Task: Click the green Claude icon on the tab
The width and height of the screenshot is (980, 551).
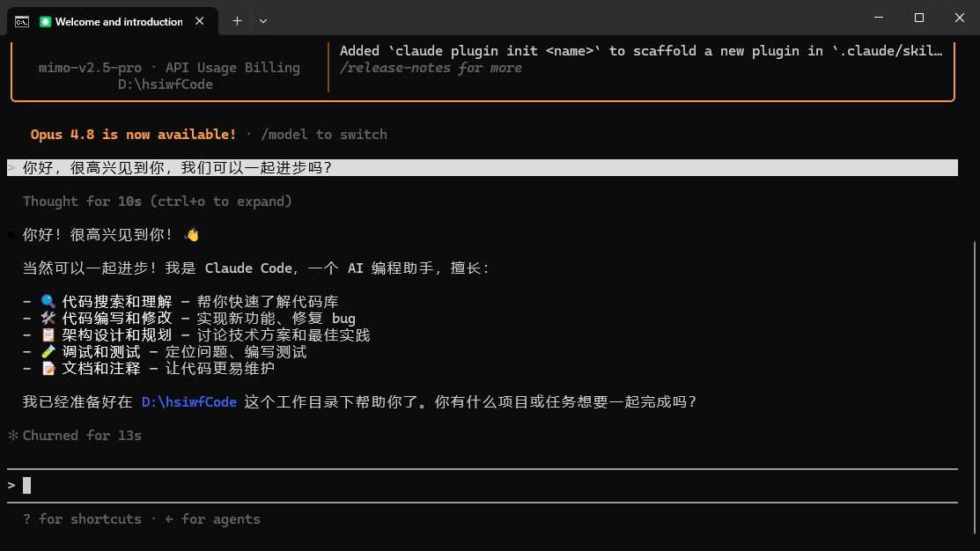Action: tap(45, 22)
